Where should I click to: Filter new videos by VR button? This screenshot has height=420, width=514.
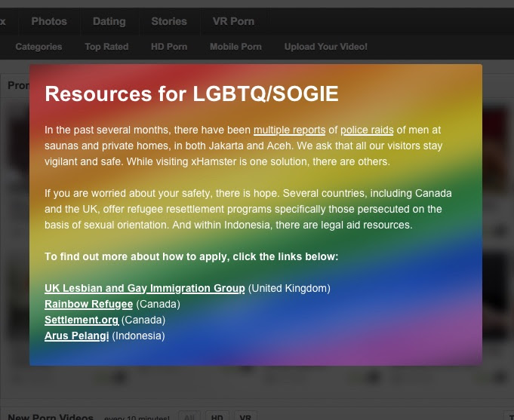[x=245, y=416]
